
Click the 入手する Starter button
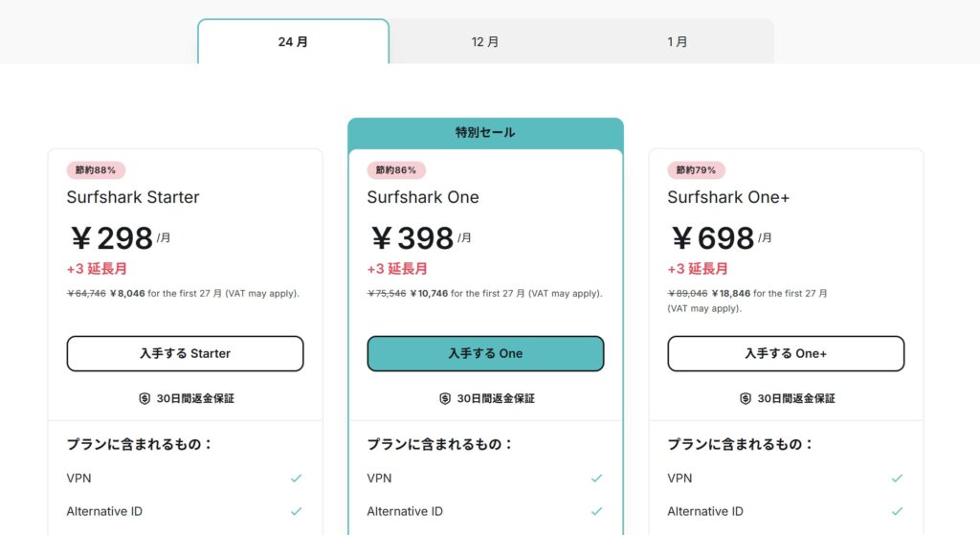click(185, 353)
